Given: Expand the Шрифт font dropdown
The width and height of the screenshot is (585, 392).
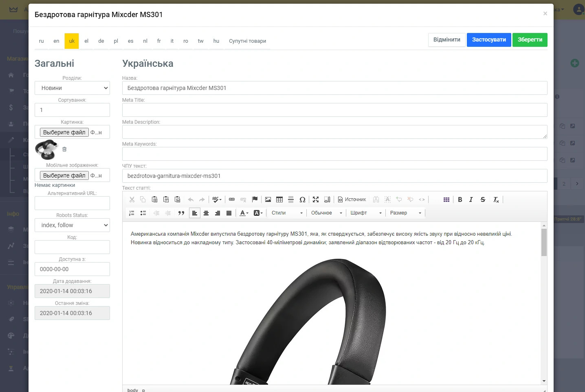Looking at the screenshot, I should tap(365, 213).
